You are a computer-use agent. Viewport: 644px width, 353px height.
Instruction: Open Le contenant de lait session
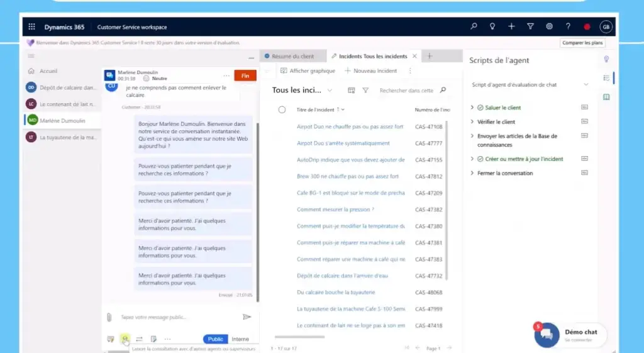tap(62, 104)
